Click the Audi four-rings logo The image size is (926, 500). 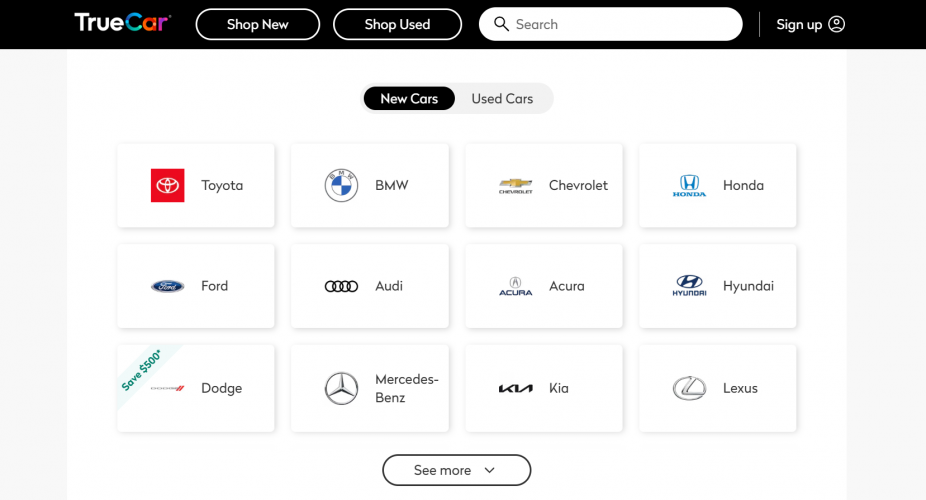[341, 287]
